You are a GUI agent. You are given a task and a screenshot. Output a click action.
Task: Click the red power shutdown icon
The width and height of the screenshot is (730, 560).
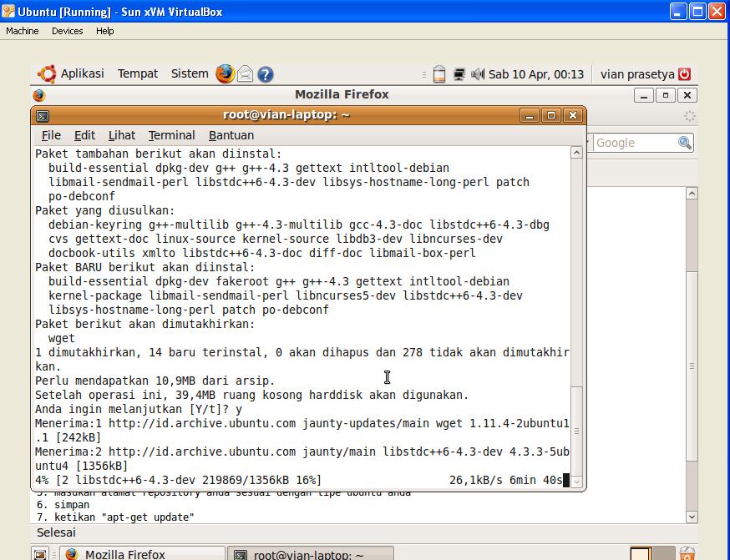pyautogui.click(x=684, y=74)
